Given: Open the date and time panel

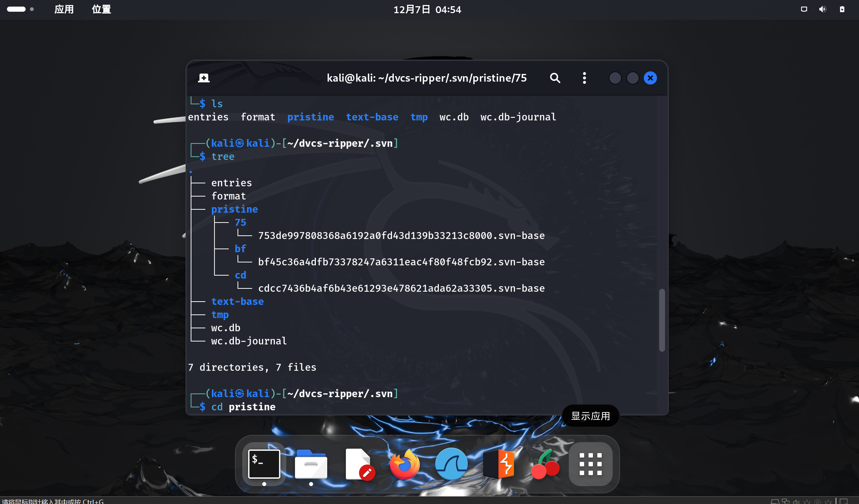Looking at the screenshot, I should [x=427, y=10].
